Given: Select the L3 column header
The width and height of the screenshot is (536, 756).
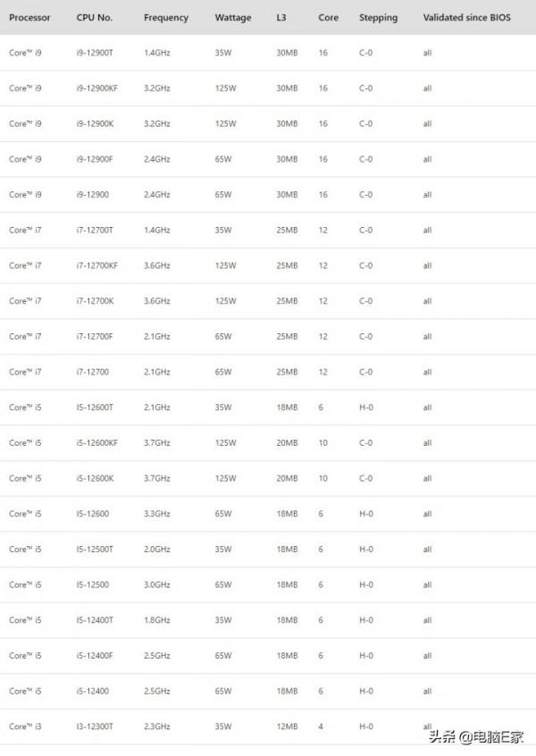Looking at the screenshot, I should (x=282, y=18).
